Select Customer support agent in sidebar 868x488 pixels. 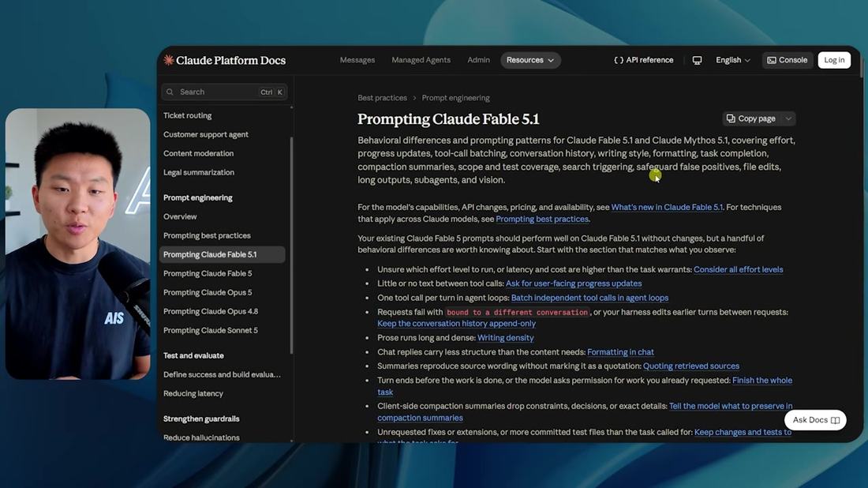[205, 134]
